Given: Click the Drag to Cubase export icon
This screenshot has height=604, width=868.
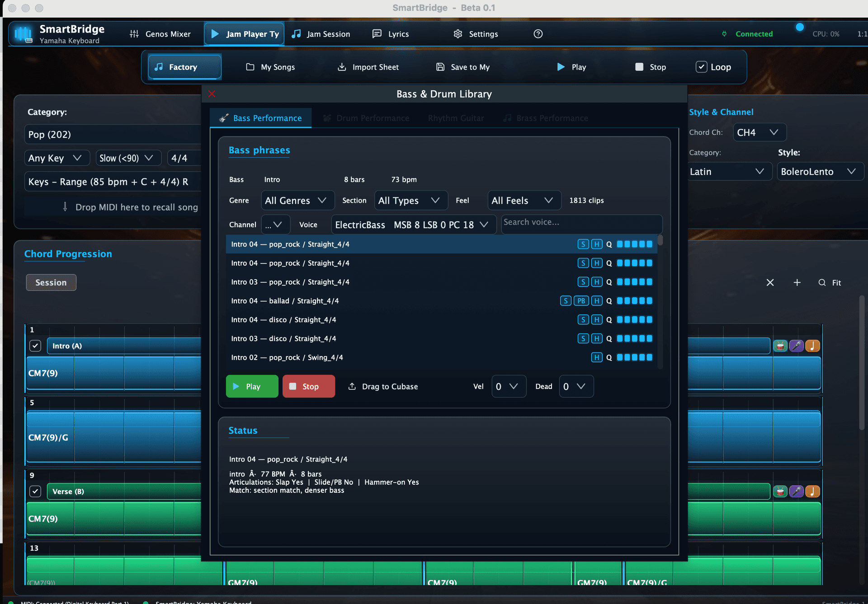Looking at the screenshot, I should point(352,387).
